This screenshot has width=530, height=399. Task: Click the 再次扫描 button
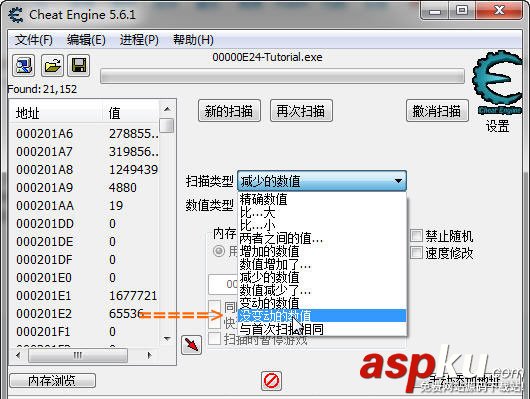(x=301, y=111)
